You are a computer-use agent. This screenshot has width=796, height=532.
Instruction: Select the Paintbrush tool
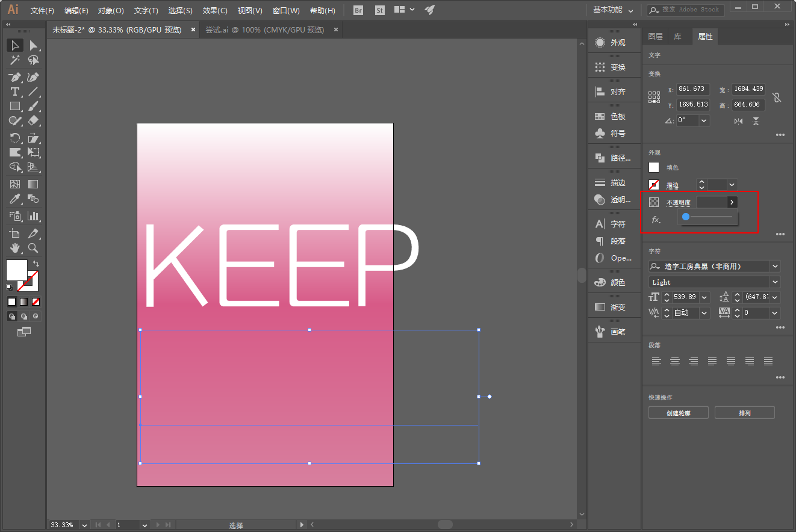tap(34, 106)
